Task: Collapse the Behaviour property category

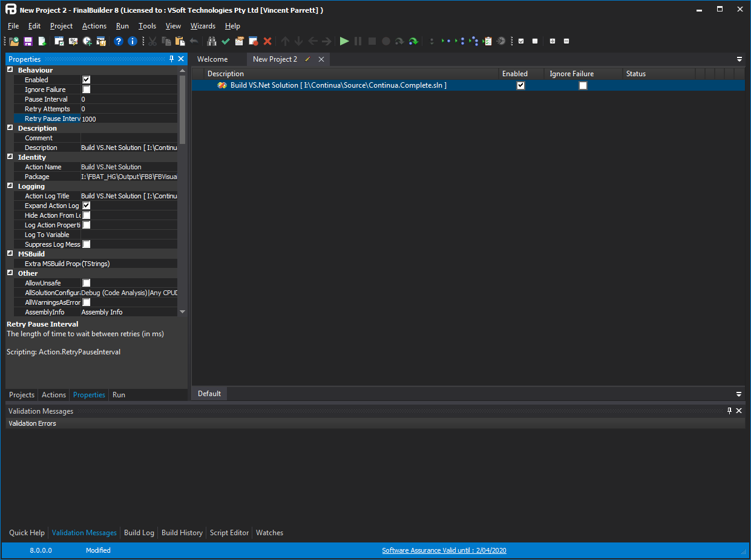Action: click(x=10, y=70)
